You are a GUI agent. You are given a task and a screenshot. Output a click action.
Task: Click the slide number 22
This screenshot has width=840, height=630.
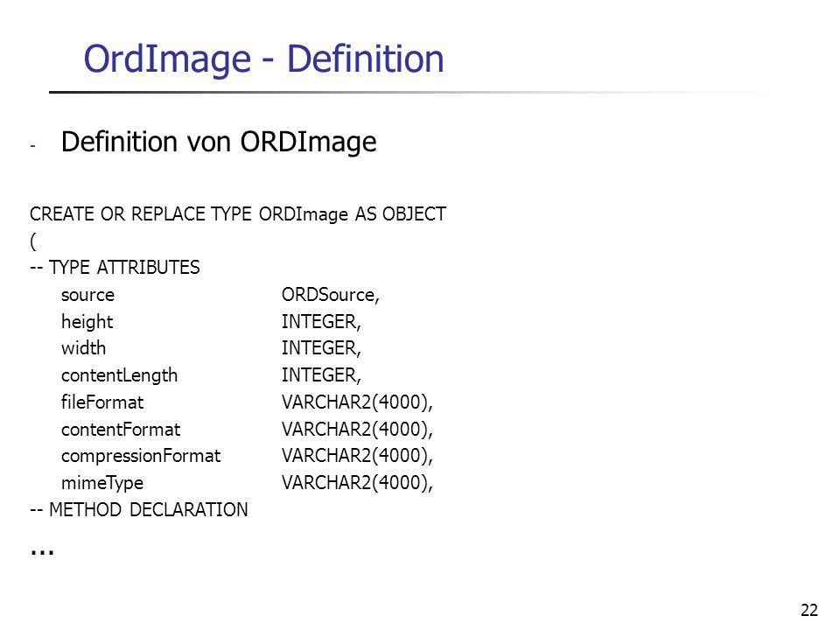click(809, 610)
